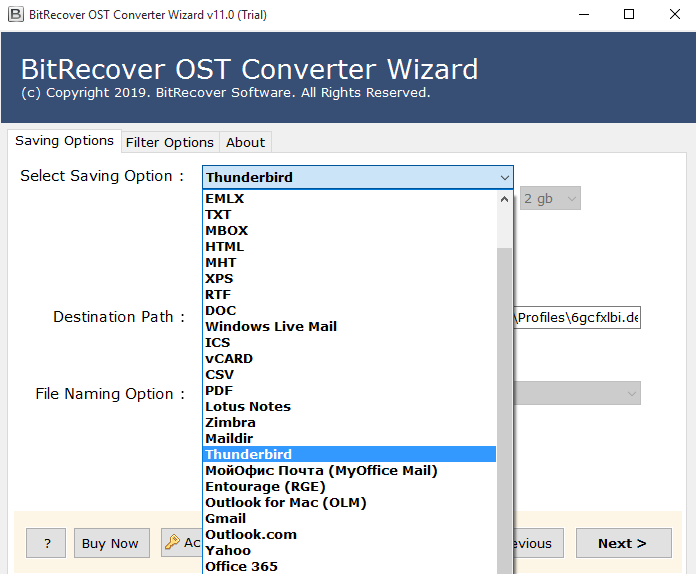Viewport: 696px width, 574px height.
Task: Open the About tab
Action: pyautogui.click(x=245, y=142)
